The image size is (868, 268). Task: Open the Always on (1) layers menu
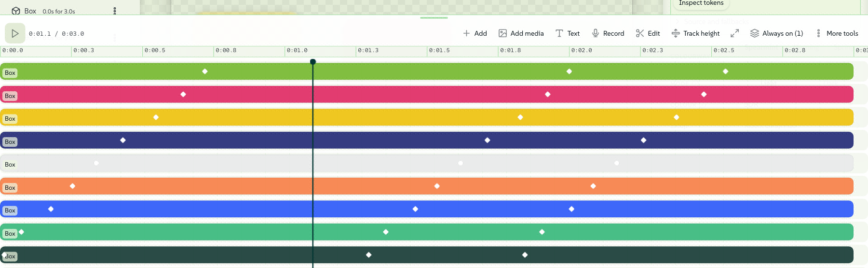[777, 33]
